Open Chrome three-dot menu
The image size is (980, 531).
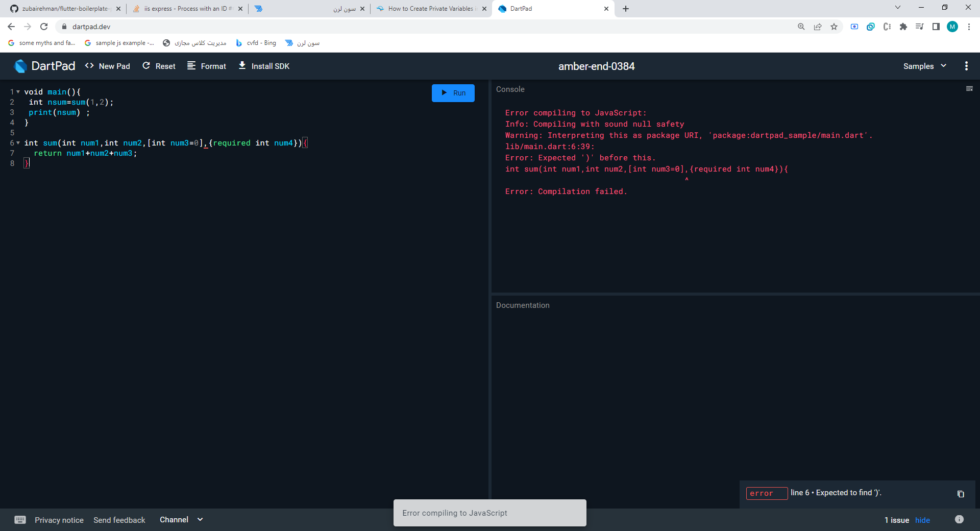click(x=969, y=27)
